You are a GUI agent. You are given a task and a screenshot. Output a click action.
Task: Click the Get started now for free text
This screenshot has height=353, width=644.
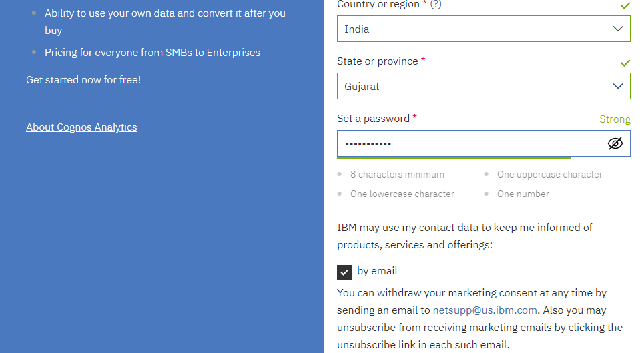[x=83, y=79]
